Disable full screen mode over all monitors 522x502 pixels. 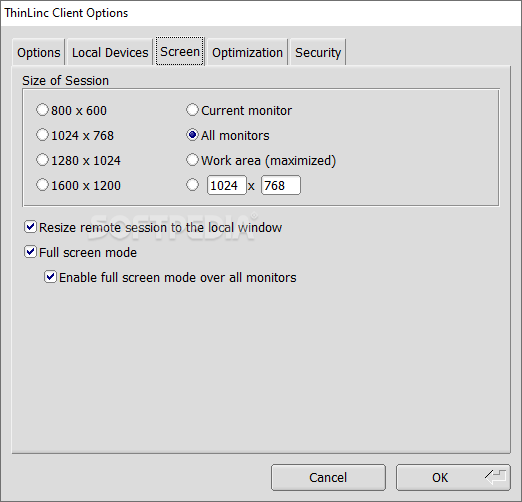(x=50, y=277)
